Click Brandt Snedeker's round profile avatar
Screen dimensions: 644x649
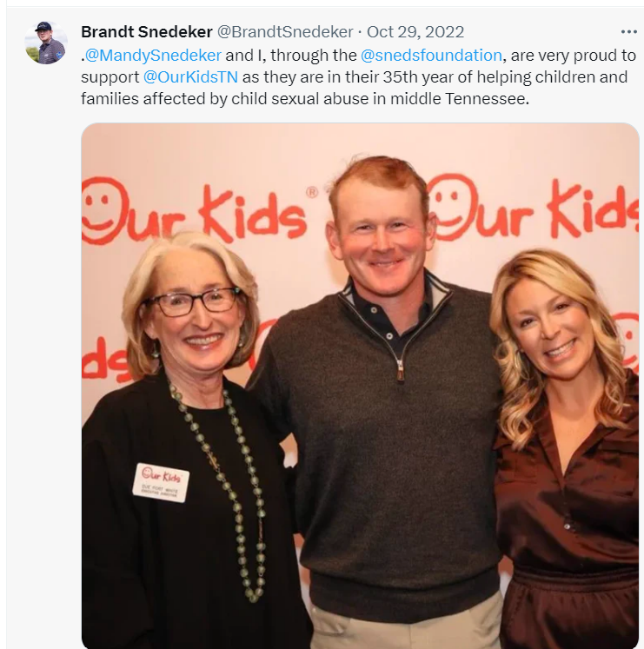pyautogui.click(x=46, y=43)
